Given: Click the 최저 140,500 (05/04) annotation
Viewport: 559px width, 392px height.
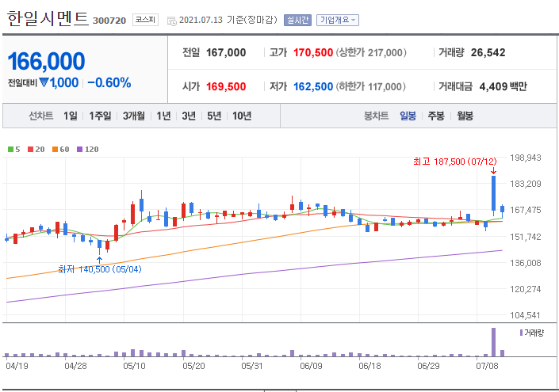Looking at the screenshot, I should click(99, 269).
